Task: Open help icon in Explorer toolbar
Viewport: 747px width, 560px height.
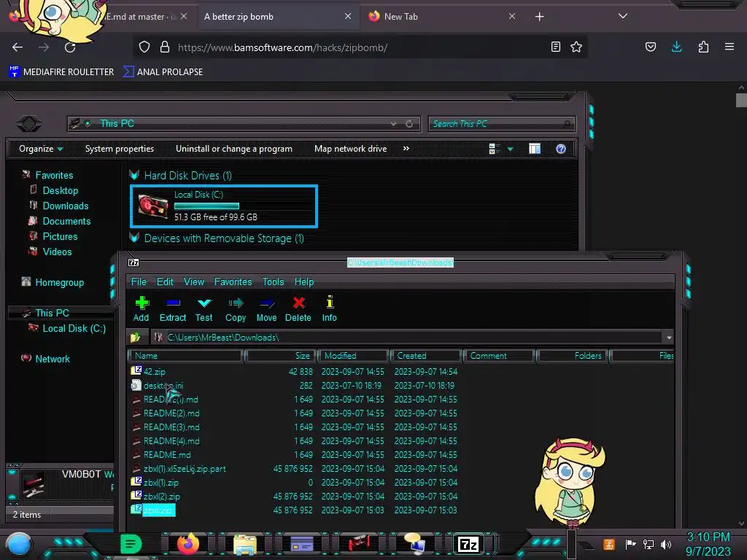Action: pyautogui.click(x=561, y=149)
